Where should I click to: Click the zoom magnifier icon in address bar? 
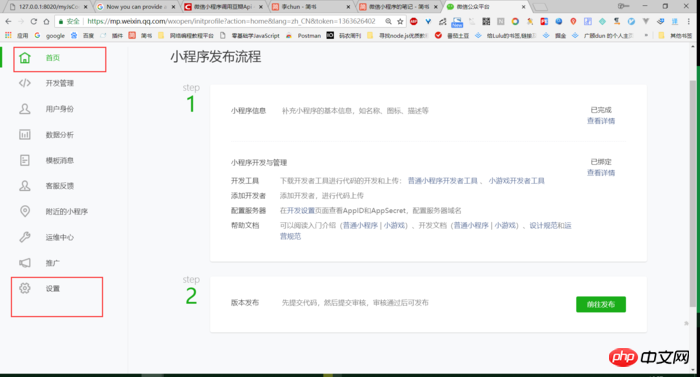pyautogui.click(x=388, y=21)
